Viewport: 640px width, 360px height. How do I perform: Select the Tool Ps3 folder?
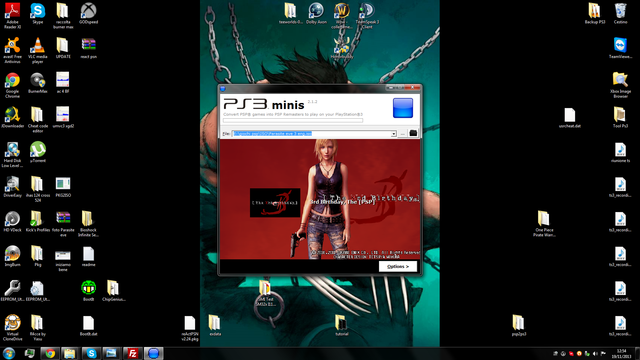tap(620, 118)
